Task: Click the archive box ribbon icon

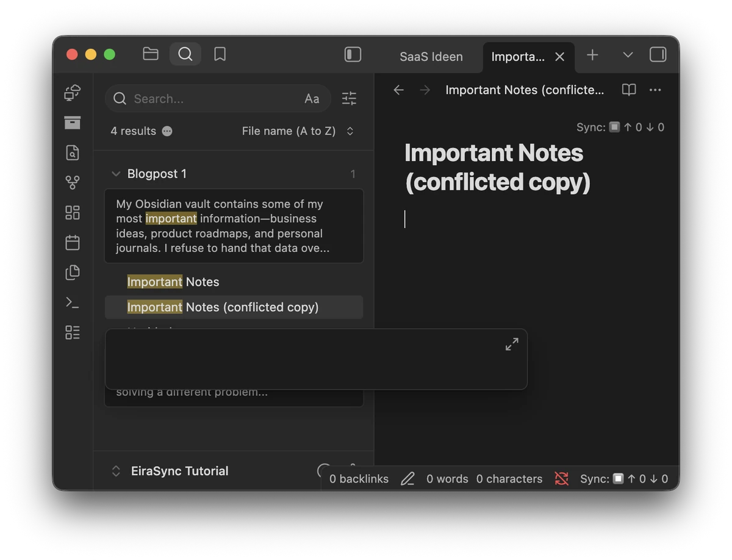Action: [x=73, y=123]
